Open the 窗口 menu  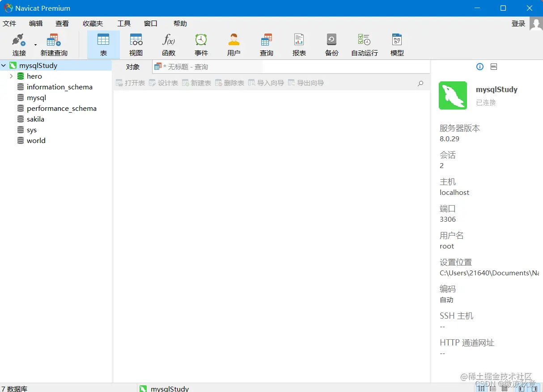(151, 24)
